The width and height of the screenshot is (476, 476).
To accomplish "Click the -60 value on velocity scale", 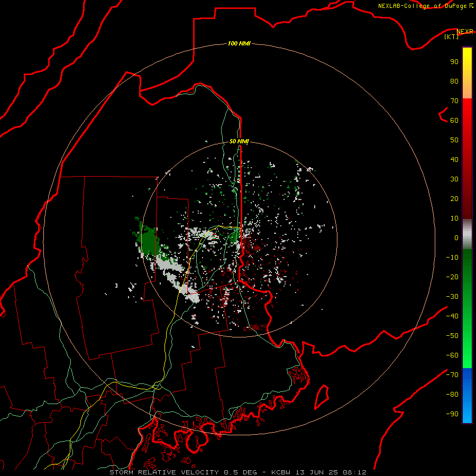I will pos(452,355).
